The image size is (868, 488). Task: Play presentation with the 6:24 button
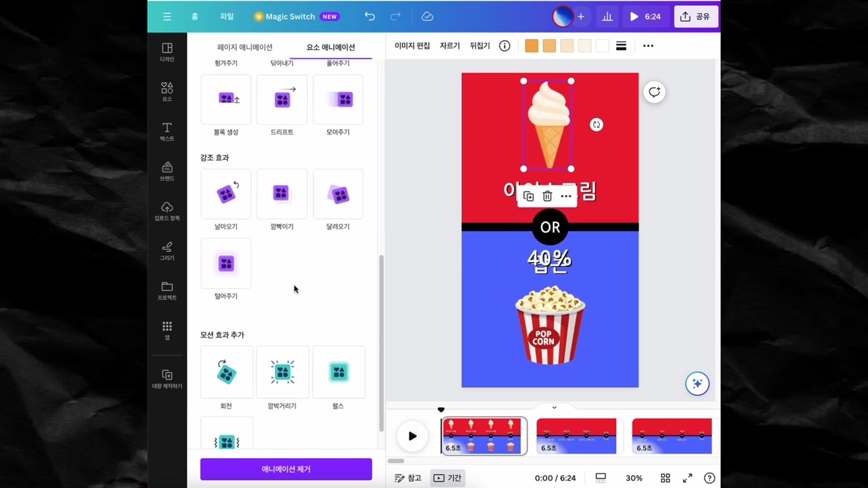coord(645,17)
